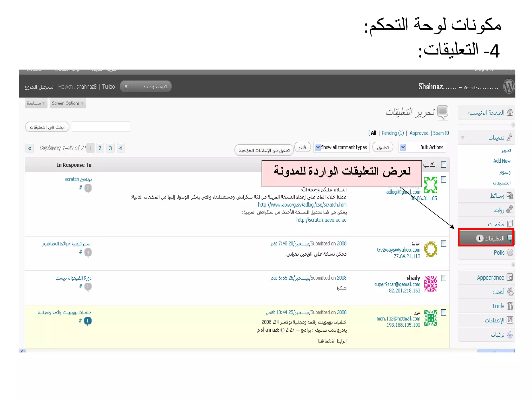Click comment count bubble showing 4
532x399 pixels.
click(88, 252)
